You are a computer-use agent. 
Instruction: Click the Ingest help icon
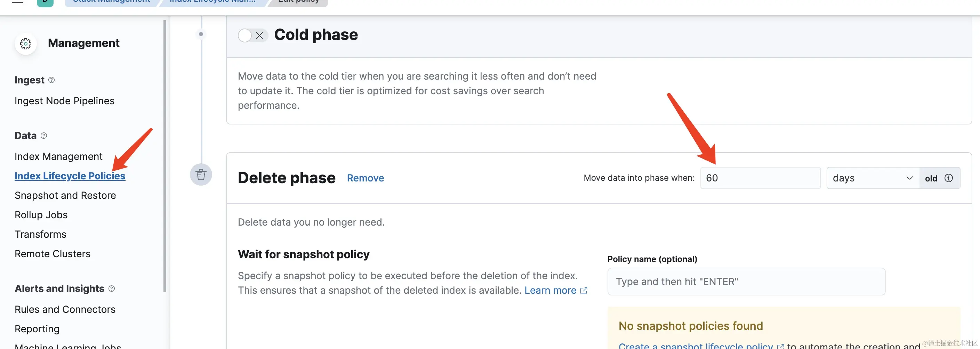pos(52,80)
